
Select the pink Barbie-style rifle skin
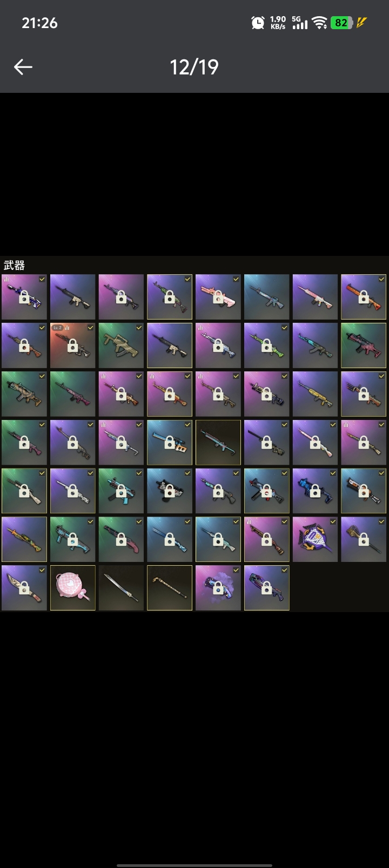click(218, 297)
